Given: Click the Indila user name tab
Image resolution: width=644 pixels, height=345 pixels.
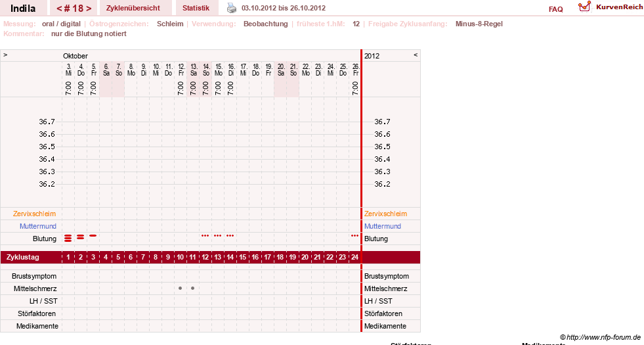Looking at the screenshot, I should point(23,9).
